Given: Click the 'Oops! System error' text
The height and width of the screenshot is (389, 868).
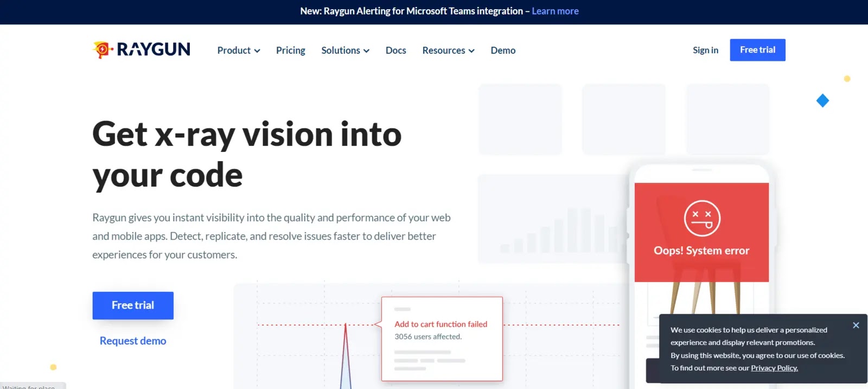Looking at the screenshot, I should 701,251.
